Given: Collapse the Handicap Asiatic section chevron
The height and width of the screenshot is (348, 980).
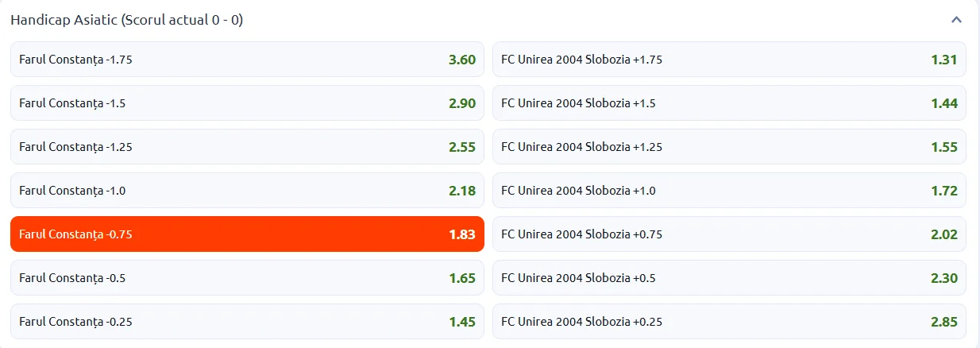Looking at the screenshot, I should coord(956,20).
